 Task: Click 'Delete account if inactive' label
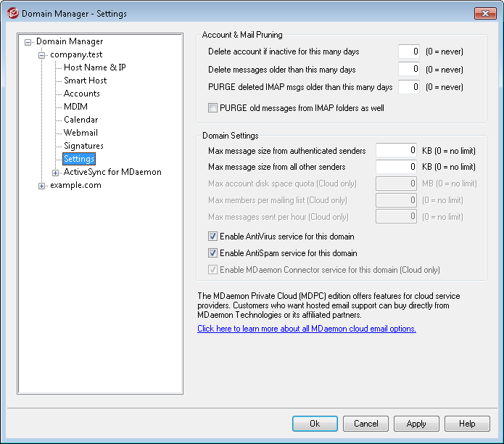coord(284,52)
